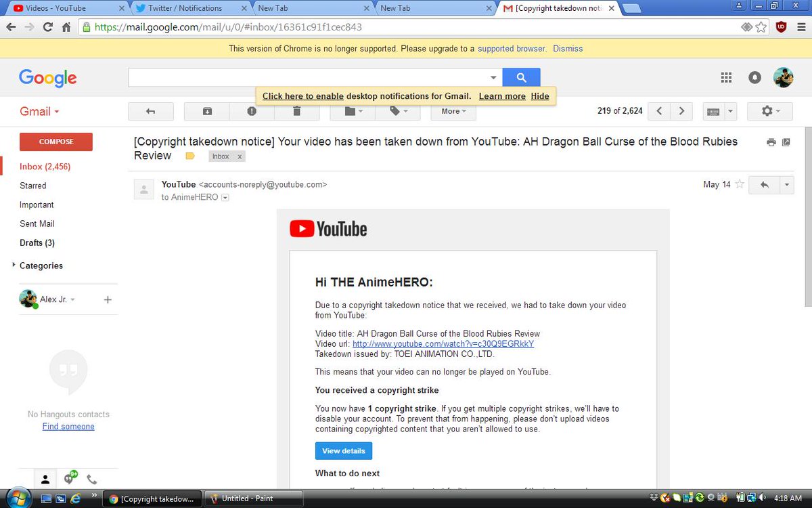812x508 pixels.
Task: Open account profile avatar top right
Action: 783,77
